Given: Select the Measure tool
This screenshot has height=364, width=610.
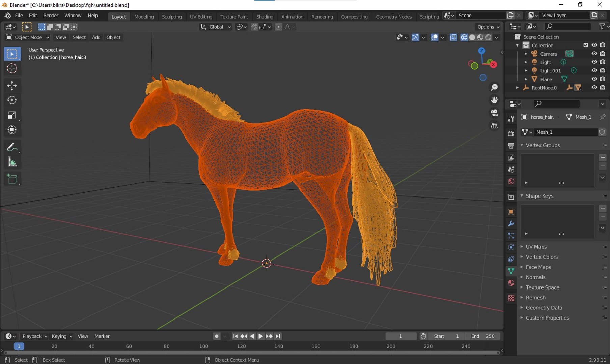Looking at the screenshot, I should point(12,162).
